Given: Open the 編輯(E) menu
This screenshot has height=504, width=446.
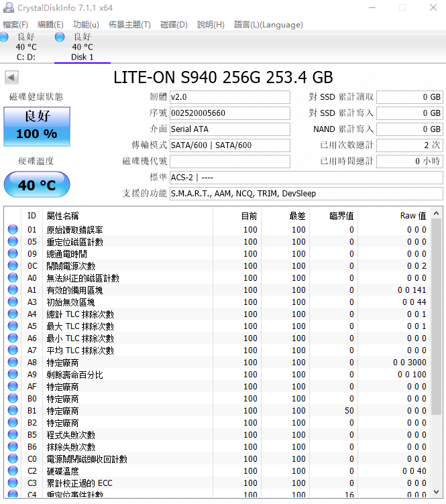Looking at the screenshot, I should 50,24.
